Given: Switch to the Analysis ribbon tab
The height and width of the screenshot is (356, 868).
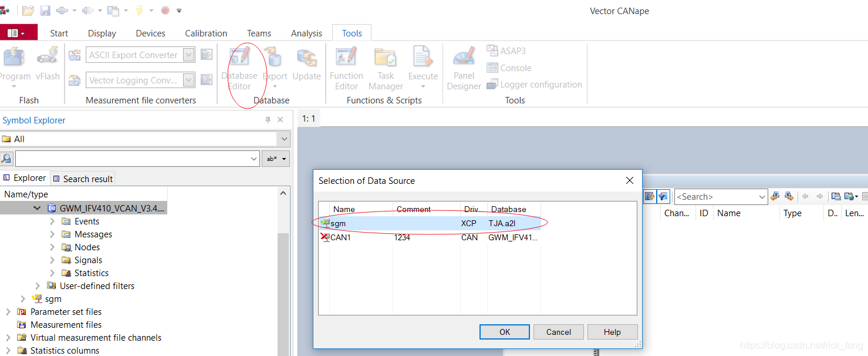Looking at the screenshot, I should click(x=306, y=33).
